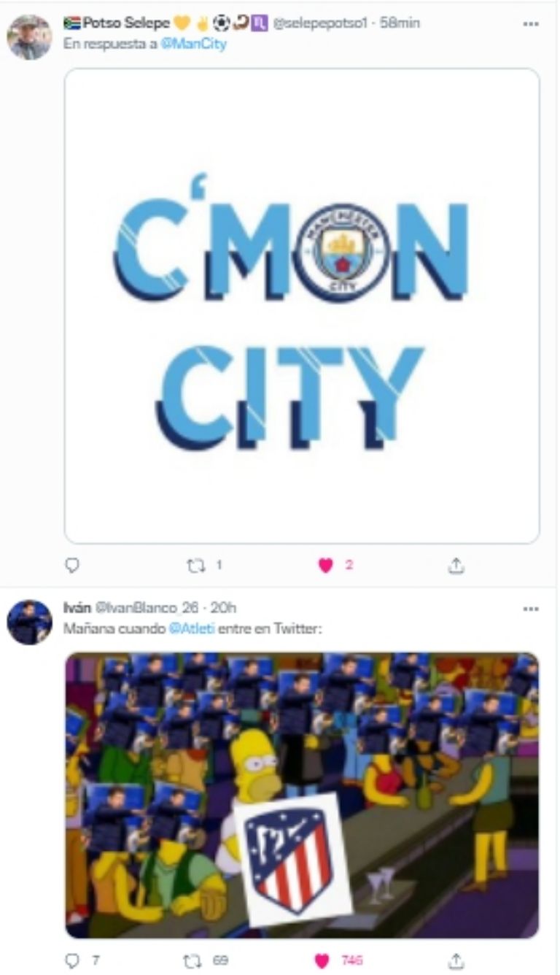
Task: Open the Simpsons Atlético meme image
Action: 302,795
